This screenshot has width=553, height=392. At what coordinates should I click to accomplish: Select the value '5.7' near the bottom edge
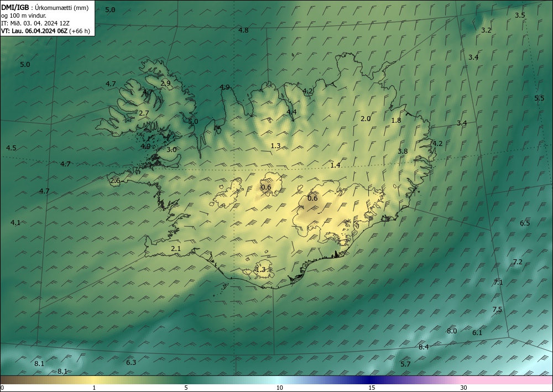405,364
